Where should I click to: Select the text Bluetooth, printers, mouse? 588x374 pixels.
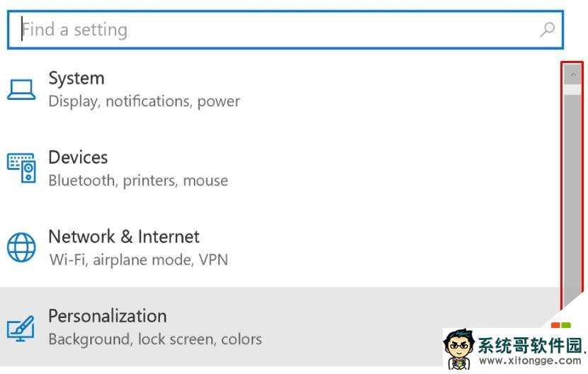point(138,181)
